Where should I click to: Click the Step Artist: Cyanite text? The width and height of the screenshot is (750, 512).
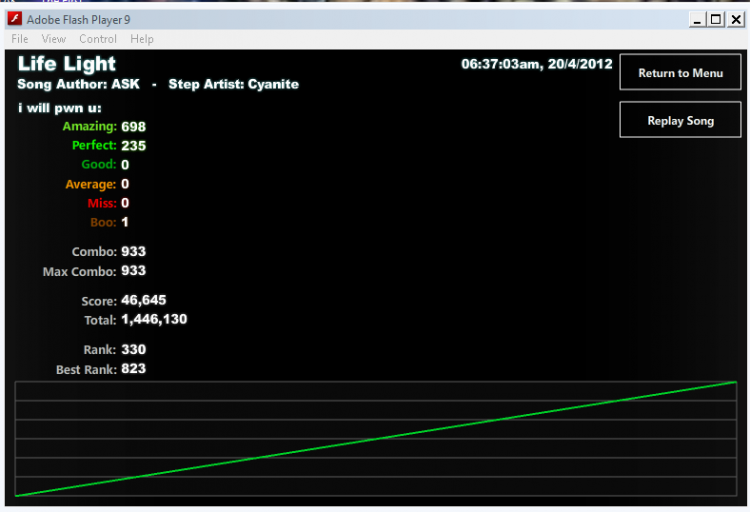(233, 84)
